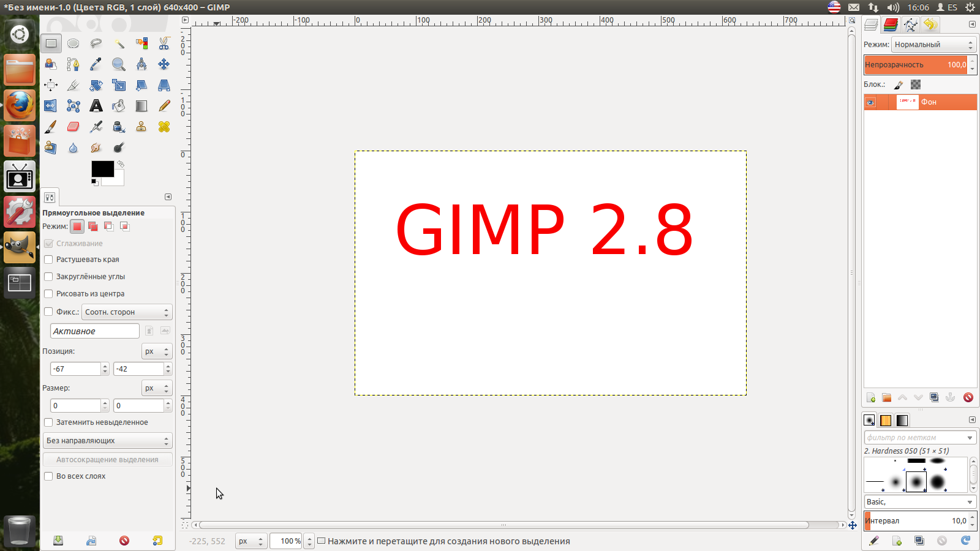Select the Fuzzy Select magic wand tool
The width and height of the screenshot is (980, 551).
(x=119, y=43)
